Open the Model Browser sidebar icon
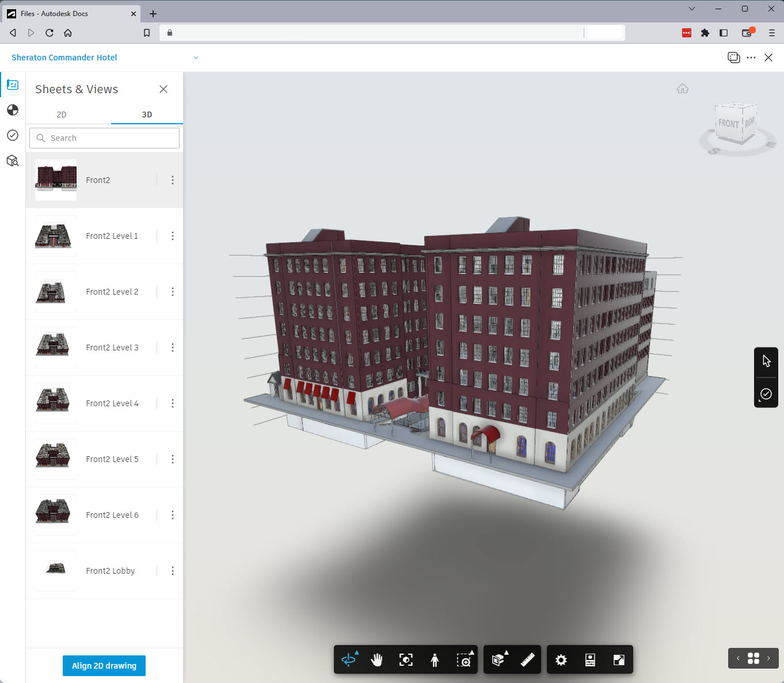Viewport: 784px width, 683px height. 13,161
